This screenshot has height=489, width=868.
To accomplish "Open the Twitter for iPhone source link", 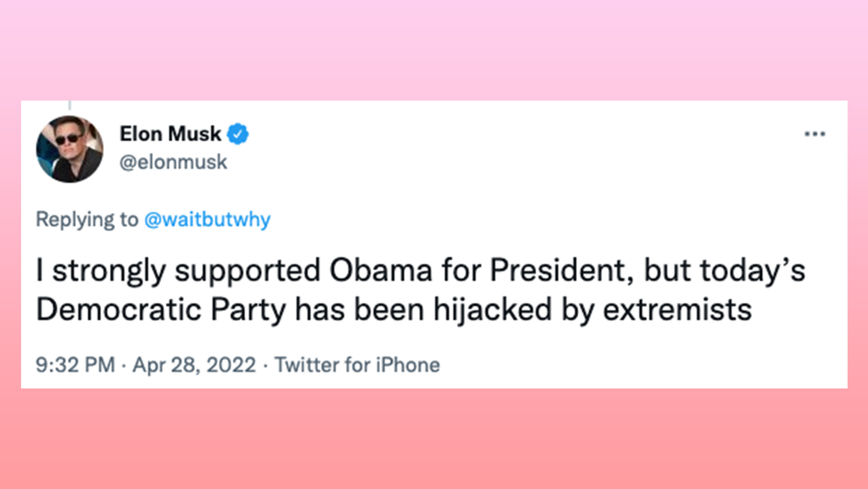I will click(x=357, y=365).
